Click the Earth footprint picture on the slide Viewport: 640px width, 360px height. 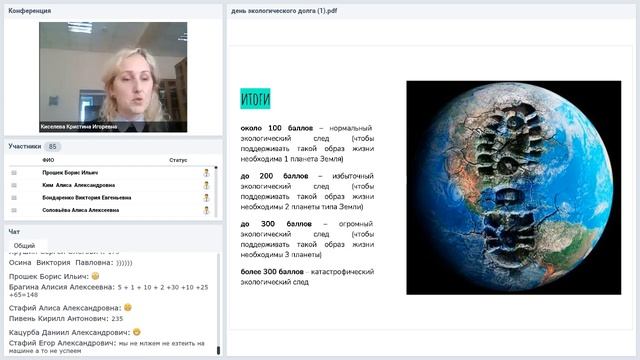pos(513,187)
